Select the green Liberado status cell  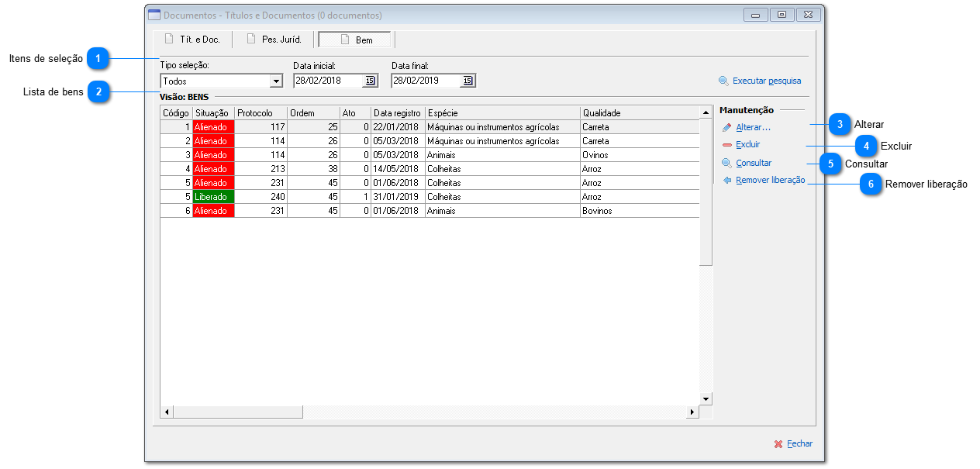[x=213, y=197]
